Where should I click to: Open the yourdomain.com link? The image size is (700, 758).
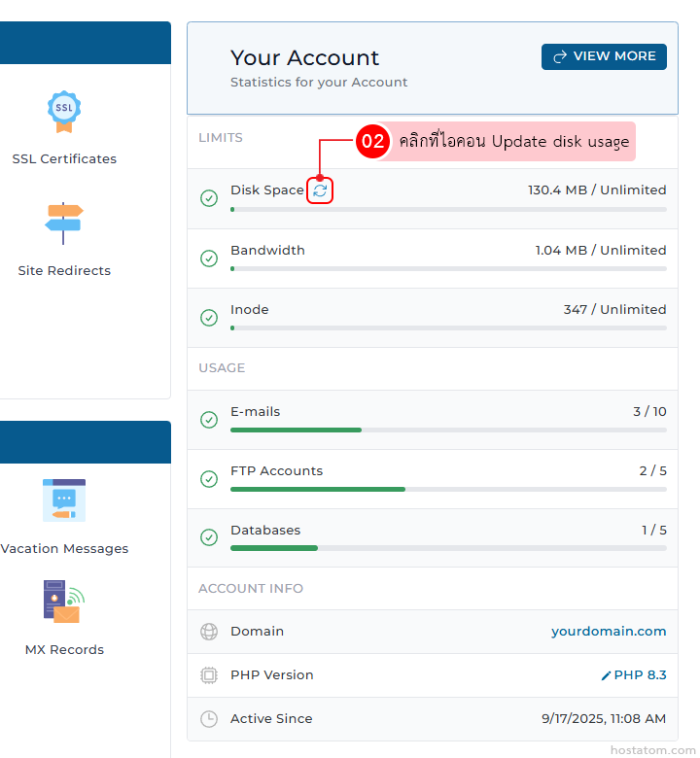[609, 632]
